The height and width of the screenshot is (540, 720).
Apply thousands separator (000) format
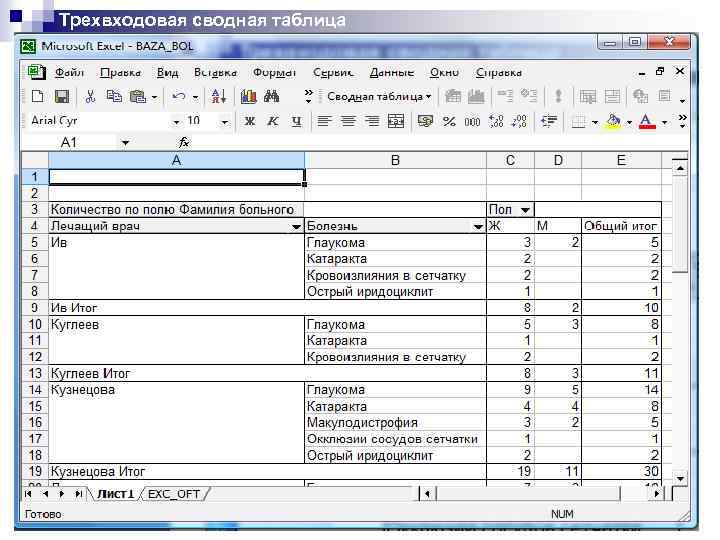click(472, 122)
